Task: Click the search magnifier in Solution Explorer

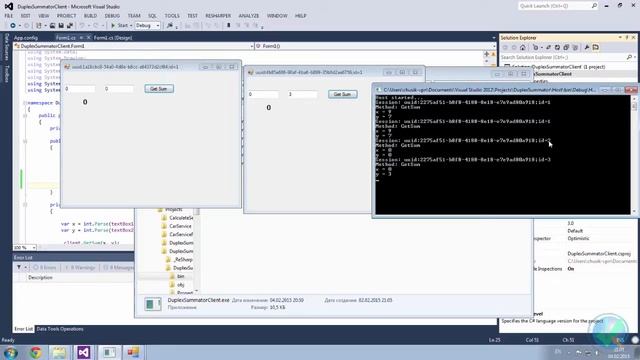Action: [629, 57]
